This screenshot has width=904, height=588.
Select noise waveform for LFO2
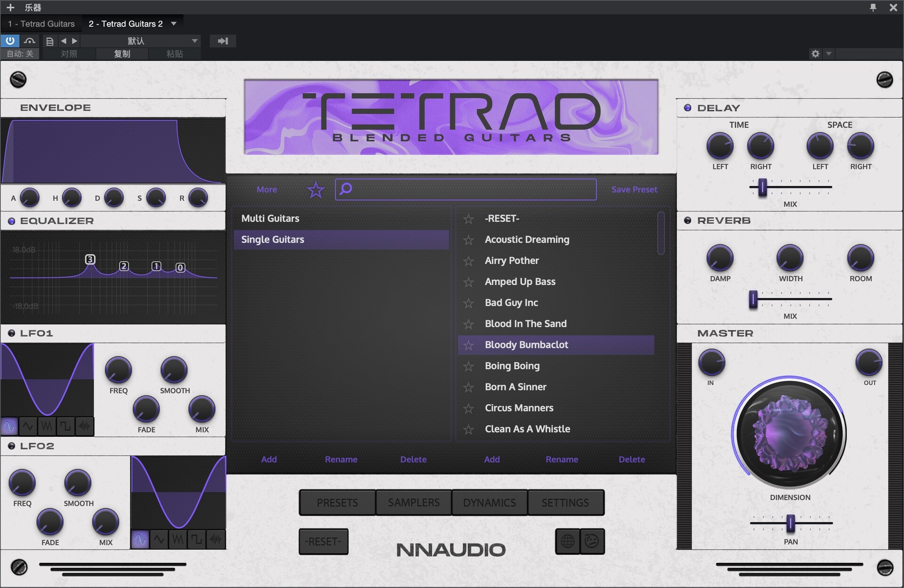216,540
